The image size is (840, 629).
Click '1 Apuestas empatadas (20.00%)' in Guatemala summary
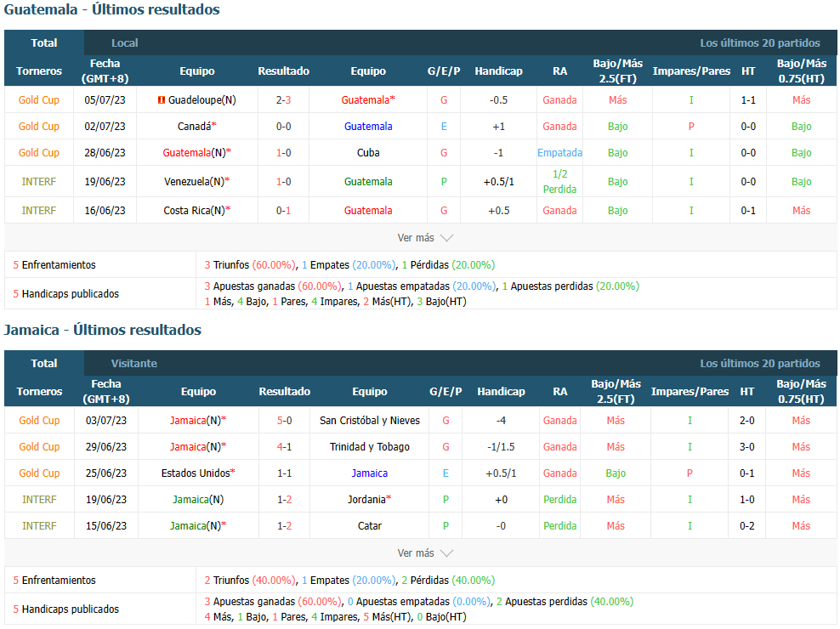click(x=423, y=286)
